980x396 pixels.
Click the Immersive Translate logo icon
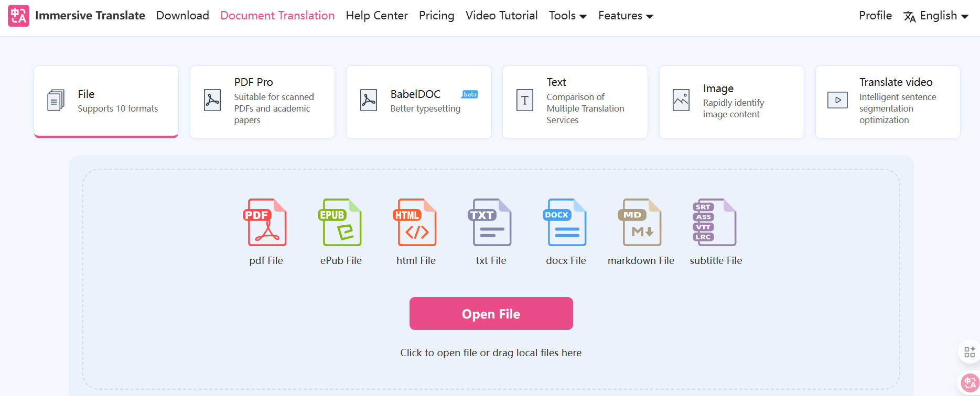(x=18, y=16)
